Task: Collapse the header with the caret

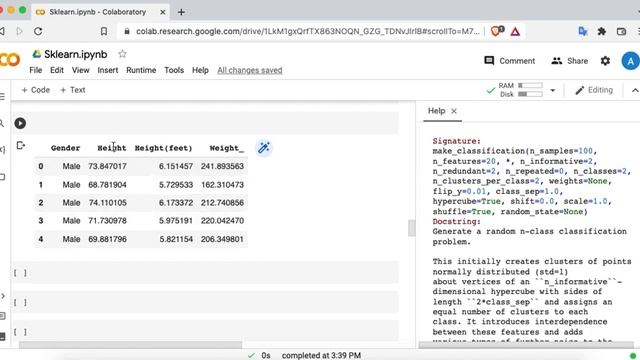Action: click(x=635, y=90)
